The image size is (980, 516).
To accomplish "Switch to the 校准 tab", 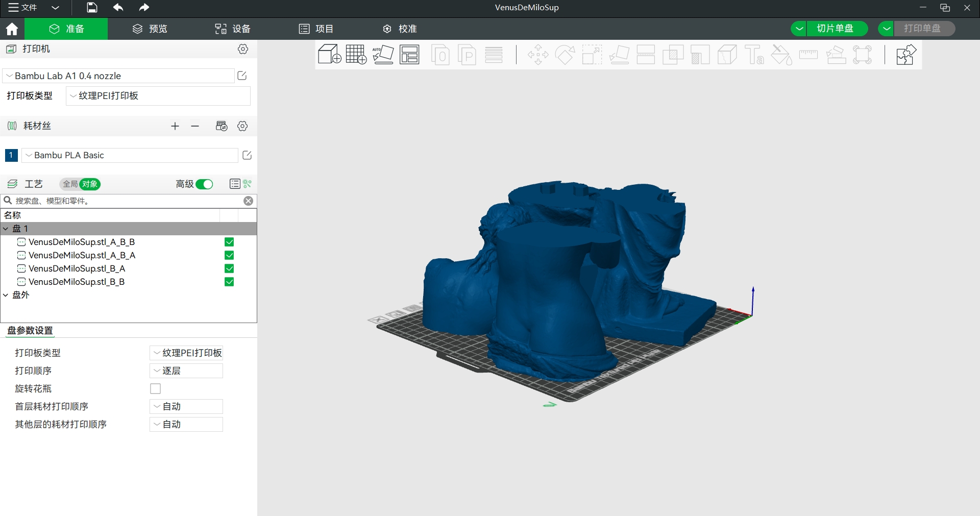I will pos(400,29).
